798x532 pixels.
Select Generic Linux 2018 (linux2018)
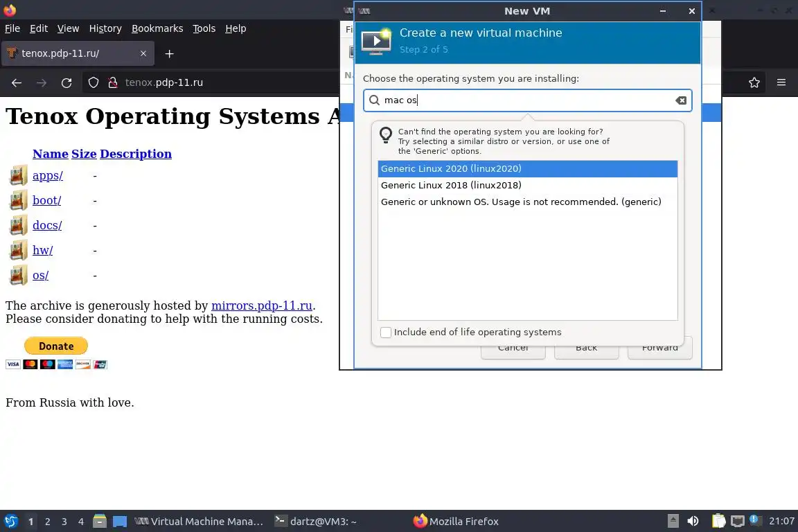(528, 186)
